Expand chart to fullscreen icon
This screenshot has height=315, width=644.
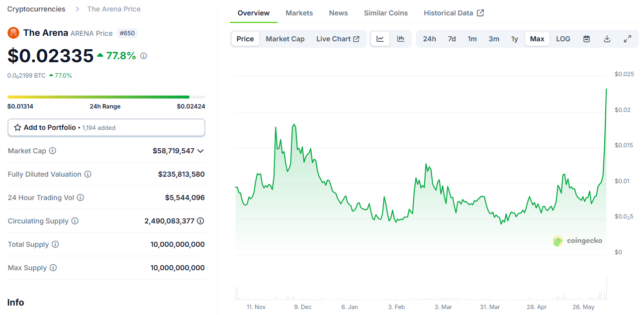[x=628, y=39]
